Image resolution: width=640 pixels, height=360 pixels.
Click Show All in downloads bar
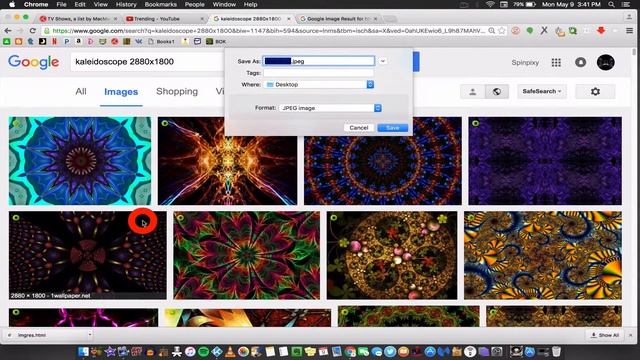(605, 335)
